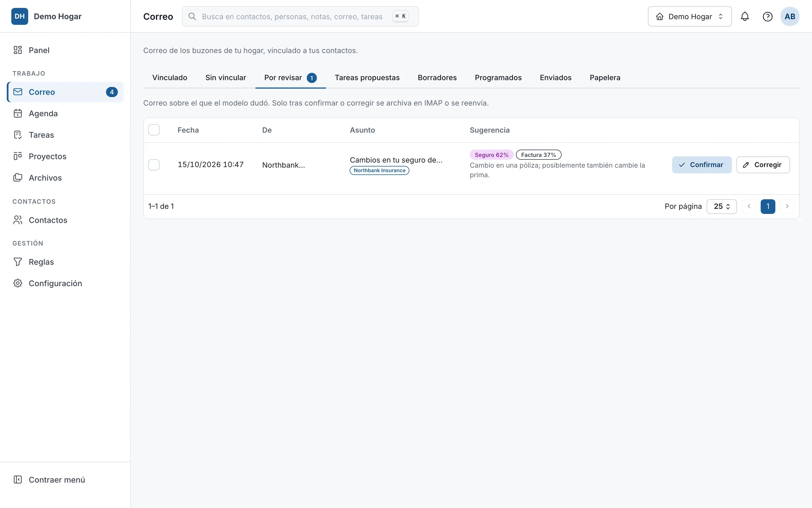Click the Seguro 62% suggestion badge

pos(491,155)
